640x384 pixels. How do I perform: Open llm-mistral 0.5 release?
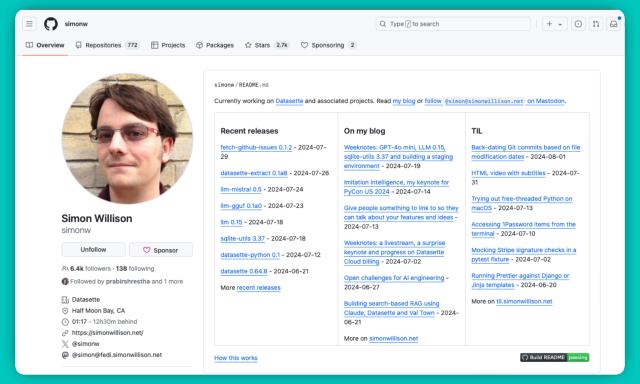pos(241,189)
